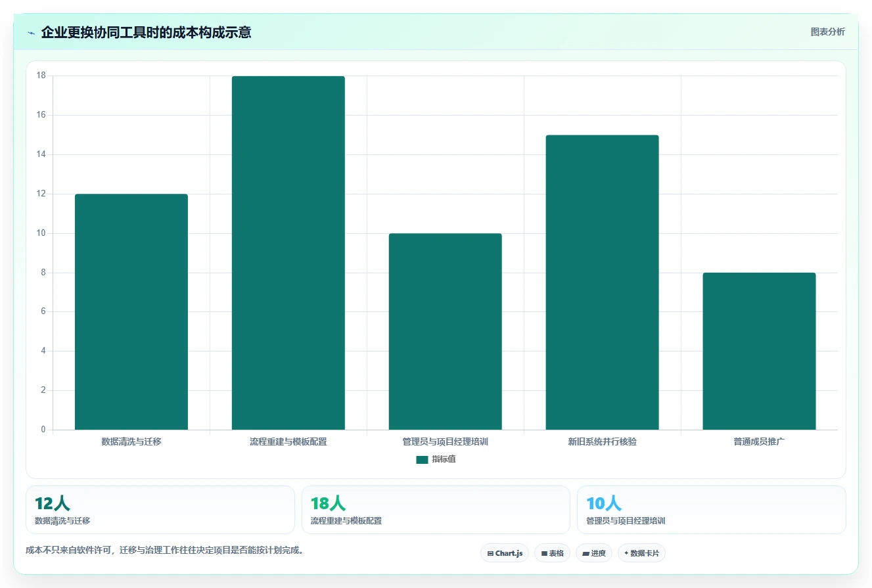This screenshot has width=872, height=588.
Task: Click the 10人 value text
Action: (x=604, y=504)
